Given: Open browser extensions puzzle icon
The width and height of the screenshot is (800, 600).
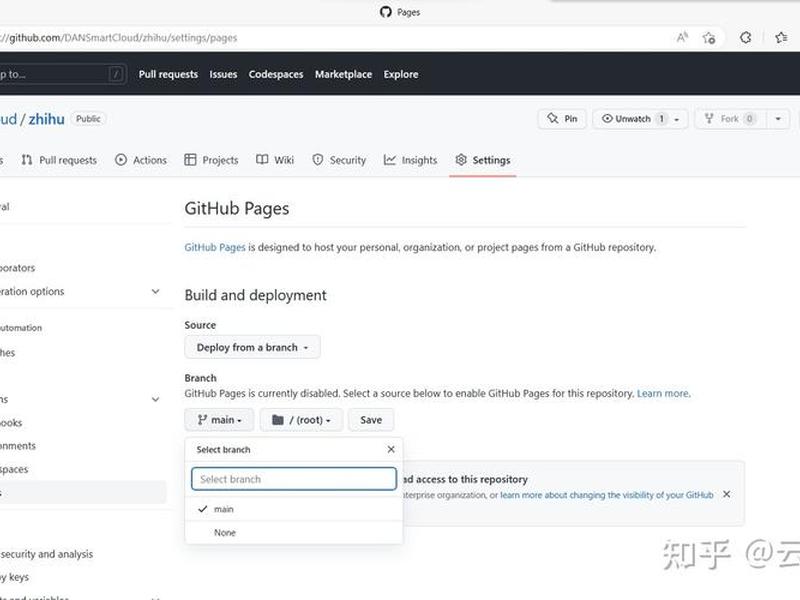Looking at the screenshot, I should [x=745, y=37].
